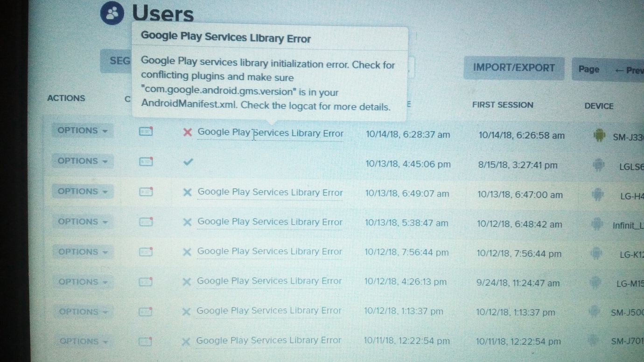Click the card icon with red badge in the bottom row
Viewport: 644px width, 362px height.
[x=146, y=341]
